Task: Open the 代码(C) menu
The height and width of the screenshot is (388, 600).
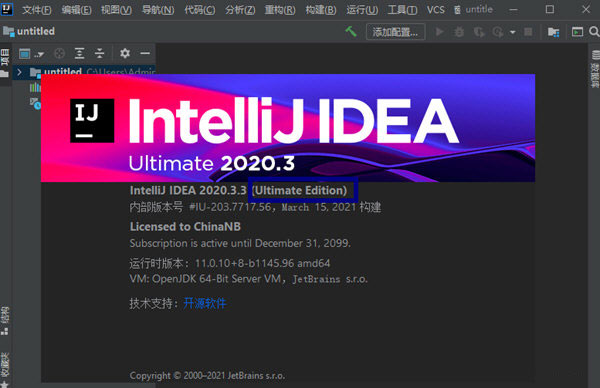Action: pyautogui.click(x=199, y=10)
